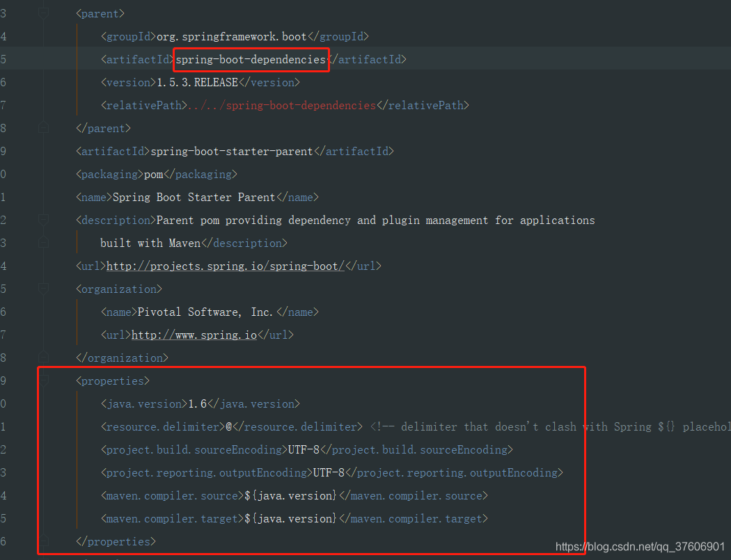Click the ../../spring-boot-dependencies relative path

coord(281,105)
